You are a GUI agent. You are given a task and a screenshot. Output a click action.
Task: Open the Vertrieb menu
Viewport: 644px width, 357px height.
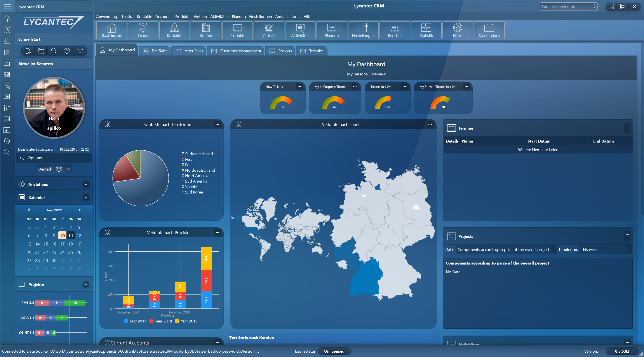click(200, 16)
